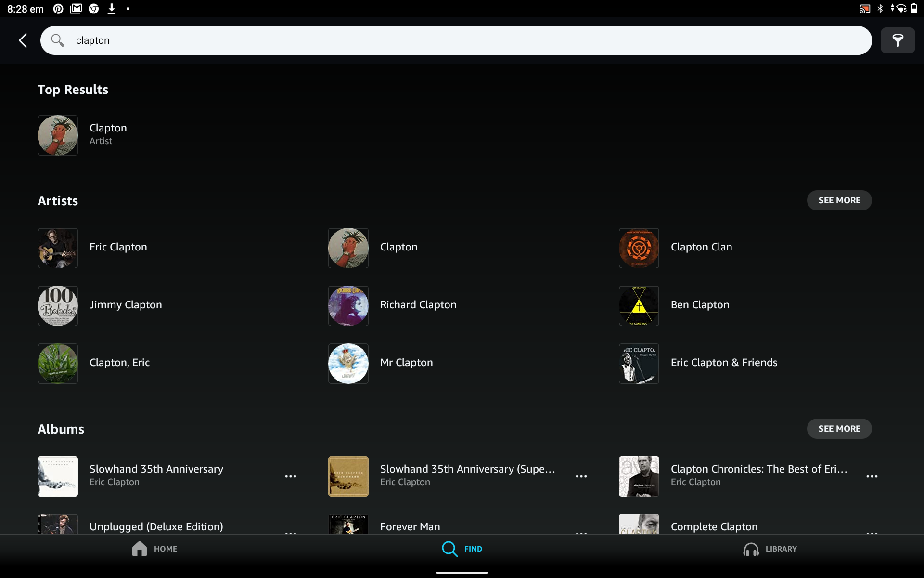Select Eric Clapton & Friends name

click(x=724, y=363)
